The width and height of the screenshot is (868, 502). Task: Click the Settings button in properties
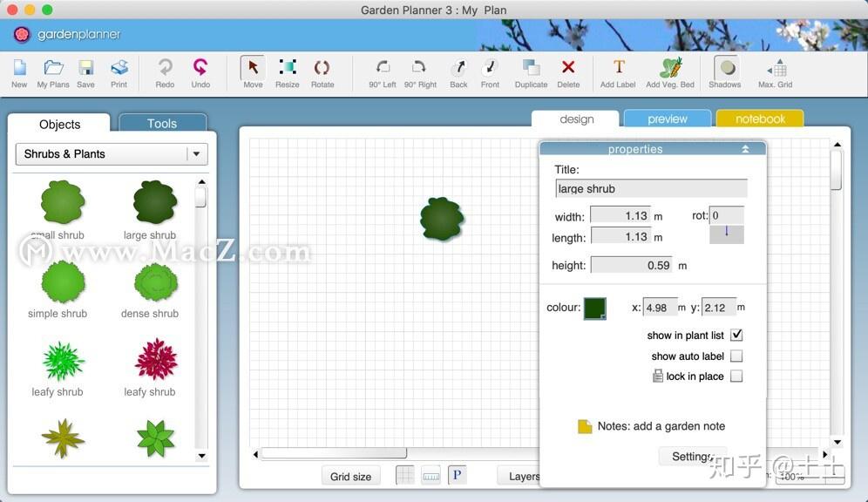pos(693,456)
